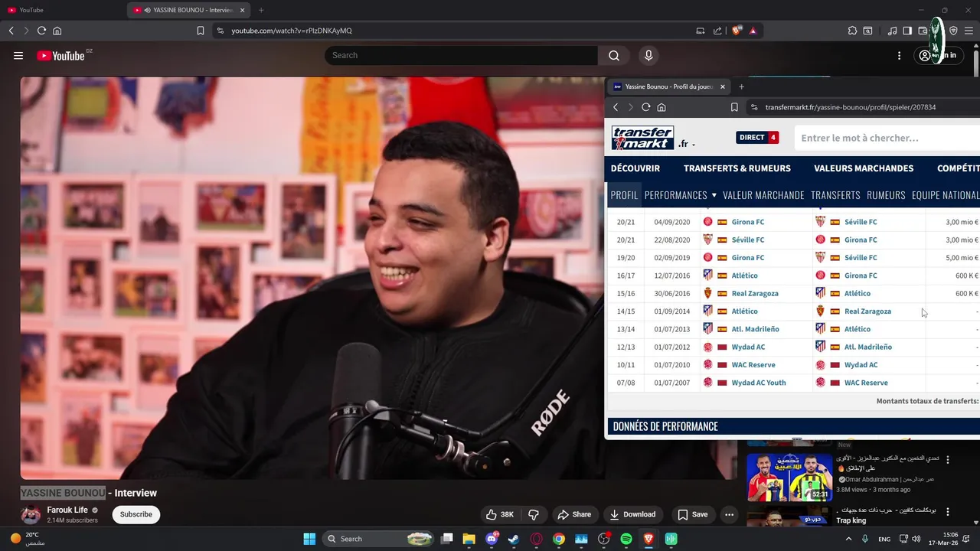Click the Download button under video
The image size is (980, 551).
click(x=632, y=514)
